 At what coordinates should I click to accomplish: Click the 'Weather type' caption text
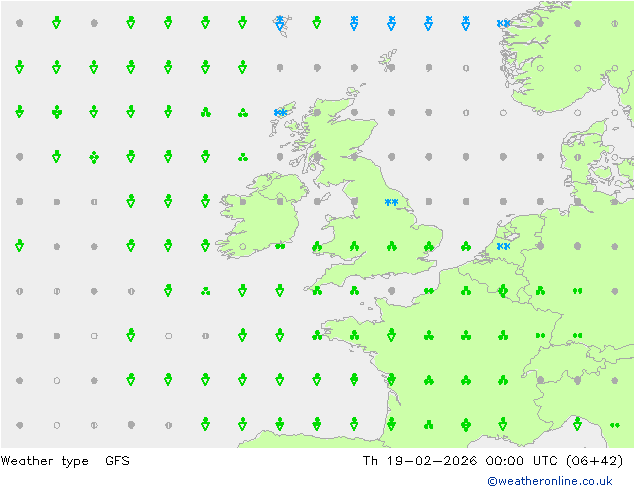[44, 461]
